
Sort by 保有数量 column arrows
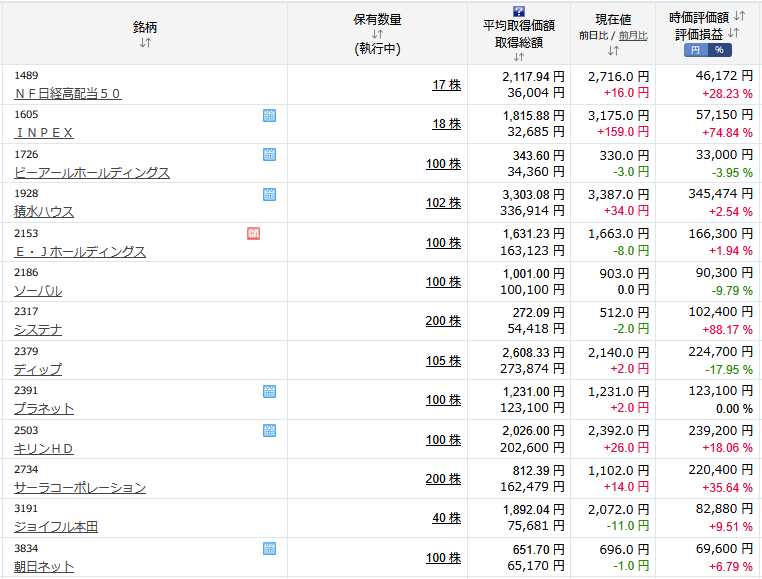coord(377,34)
